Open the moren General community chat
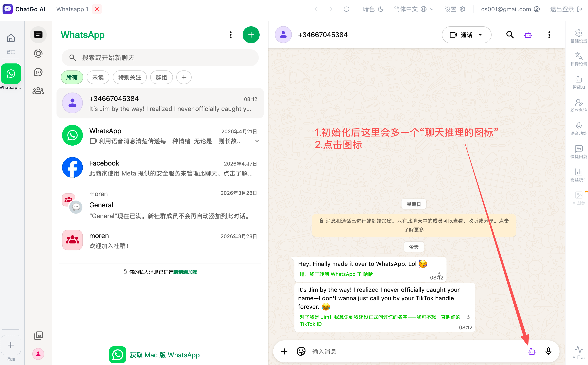 click(160, 205)
